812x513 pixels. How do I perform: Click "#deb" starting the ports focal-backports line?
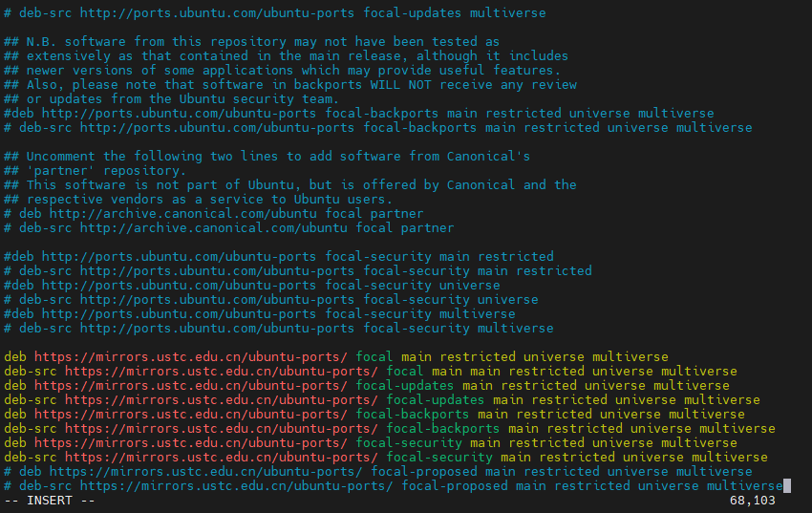pyautogui.click(x=19, y=114)
